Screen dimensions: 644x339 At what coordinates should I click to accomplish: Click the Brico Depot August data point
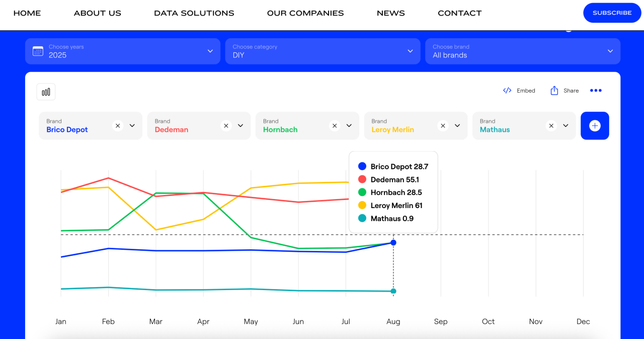393,243
